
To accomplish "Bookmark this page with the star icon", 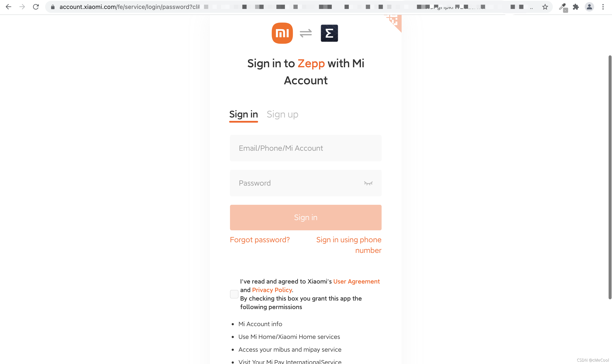I will [x=545, y=7].
